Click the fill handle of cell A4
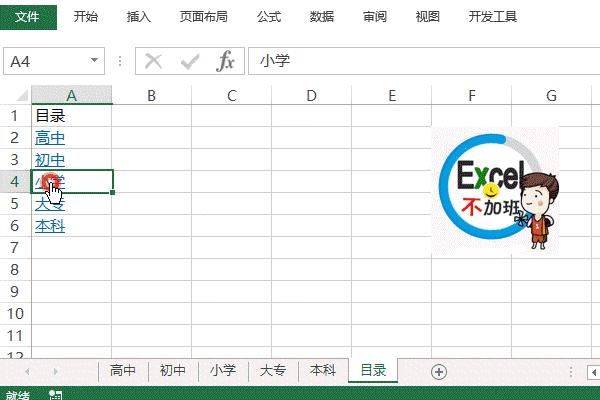 (x=112, y=192)
